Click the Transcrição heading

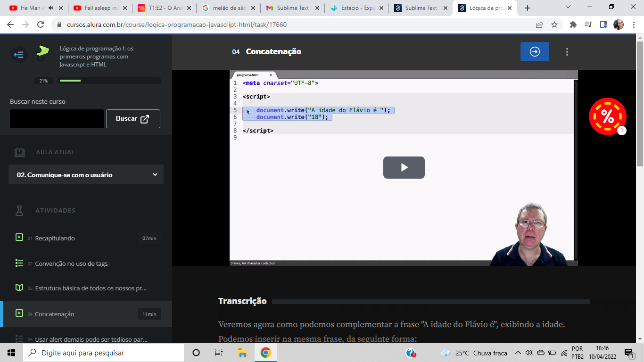(242, 301)
